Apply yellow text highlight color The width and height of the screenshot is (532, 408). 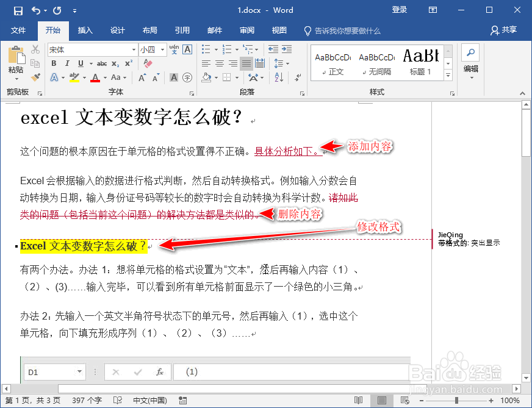coord(74,77)
